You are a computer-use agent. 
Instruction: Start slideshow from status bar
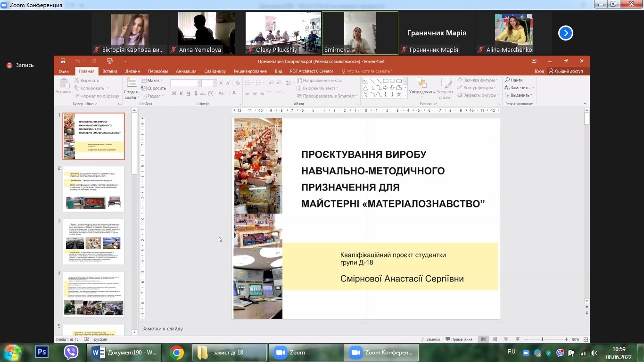click(x=517, y=339)
